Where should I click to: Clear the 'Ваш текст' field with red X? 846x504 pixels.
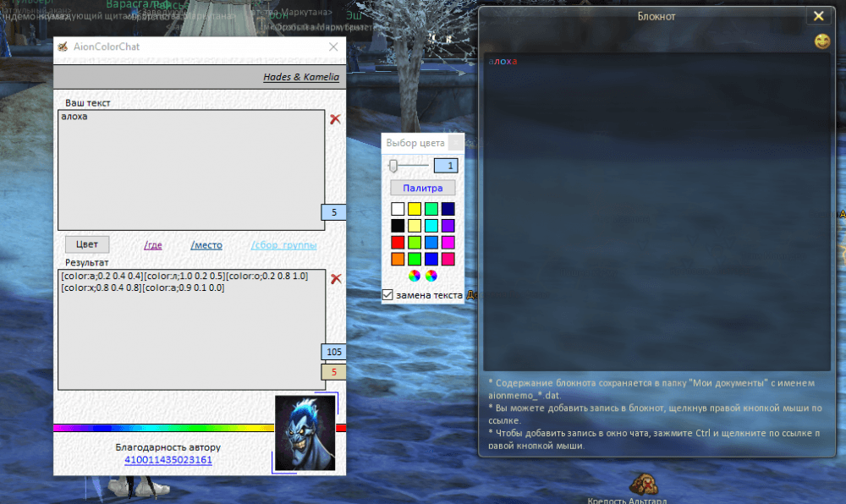[335, 119]
